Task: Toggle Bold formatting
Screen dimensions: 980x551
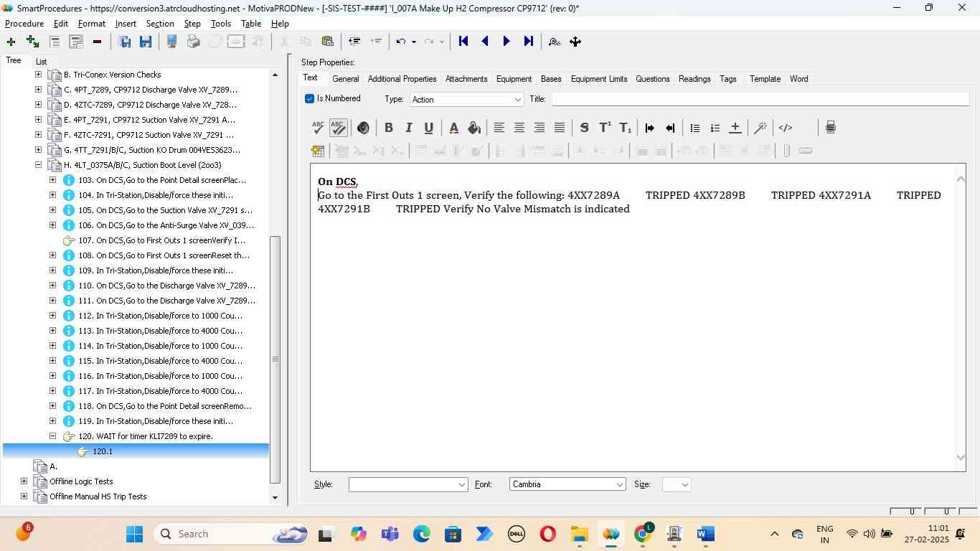Action: pos(388,128)
